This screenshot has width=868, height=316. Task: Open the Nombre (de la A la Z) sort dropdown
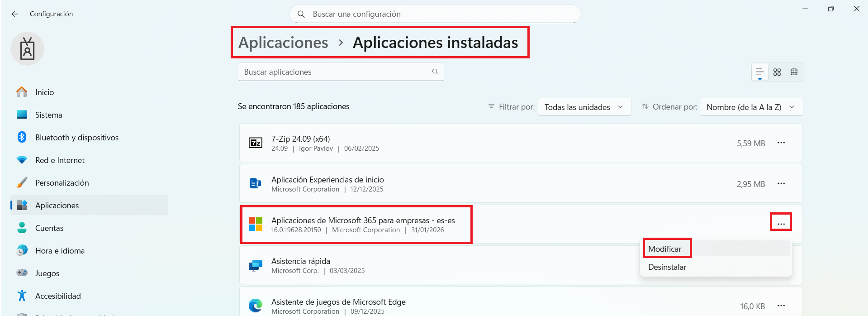click(x=751, y=107)
